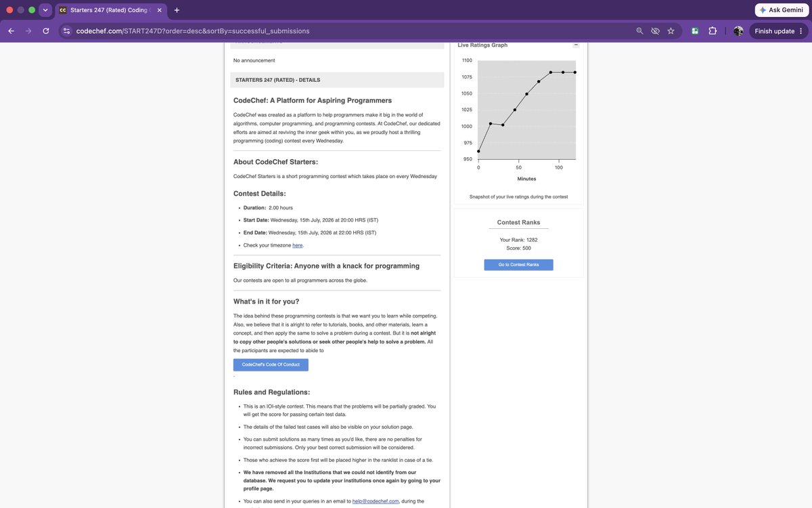This screenshot has height=508, width=812.
Task: Open site information icon in address bar
Action: 66,31
